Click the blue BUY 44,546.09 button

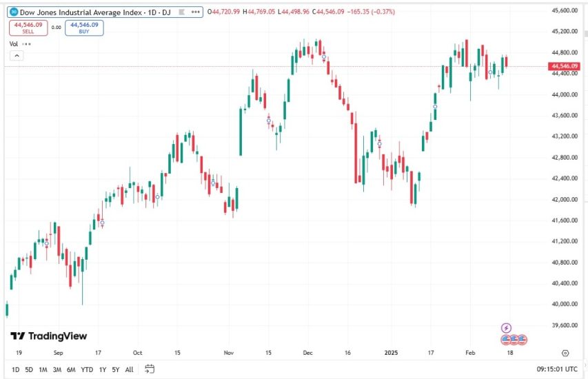pyautogui.click(x=84, y=28)
